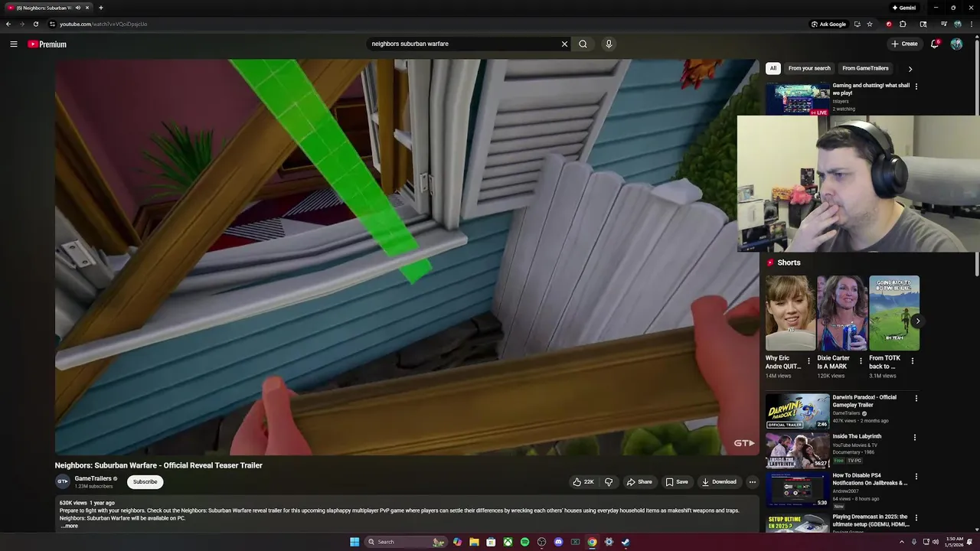This screenshot has height=551, width=980.
Task: Like the video (22K thumbs up)
Action: pyautogui.click(x=583, y=482)
